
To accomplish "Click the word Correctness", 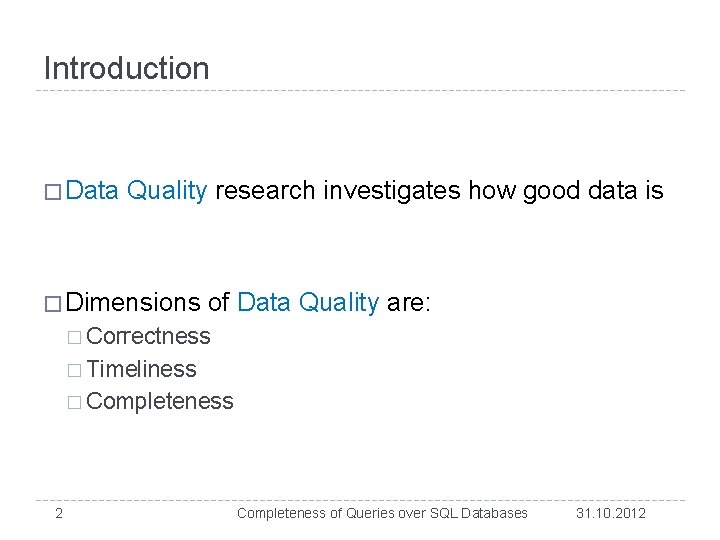I will click(148, 336).
